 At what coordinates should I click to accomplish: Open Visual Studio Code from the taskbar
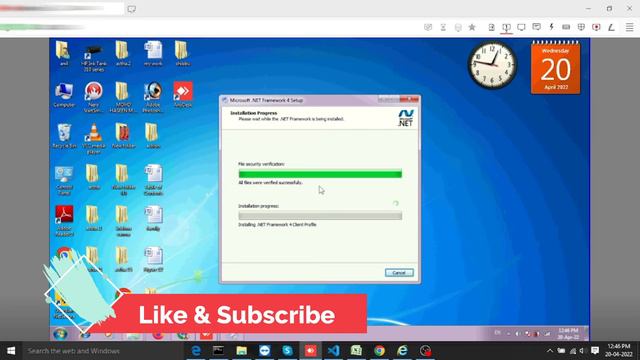click(333, 351)
